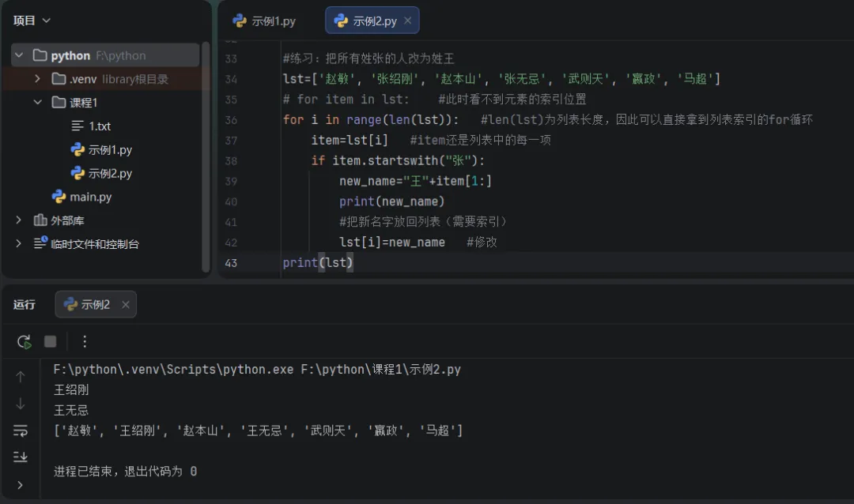Image resolution: width=854 pixels, height=504 pixels.
Task: Open the 项目 view dropdown
Action: [x=32, y=21]
